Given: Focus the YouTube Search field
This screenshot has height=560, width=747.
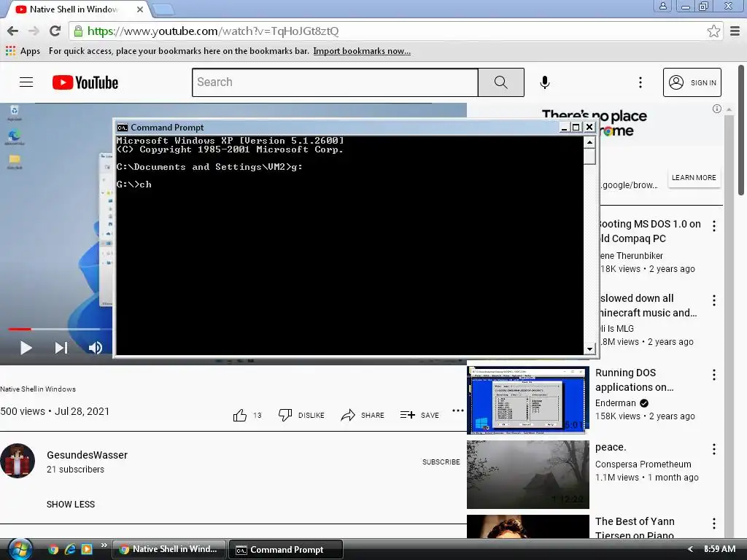Looking at the screenshot, I should click(x=335, y=82).
